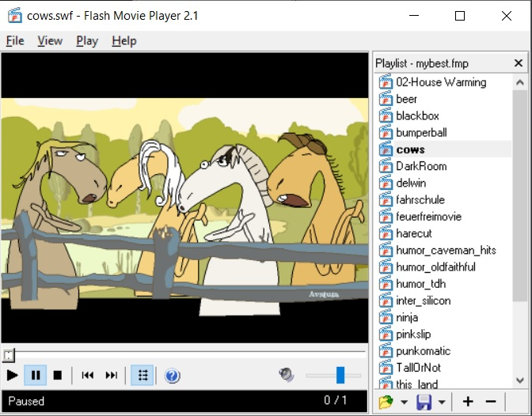Click the playlist scrollbar down arrow
The image size is (532, 416).
[x=519, y=380]
